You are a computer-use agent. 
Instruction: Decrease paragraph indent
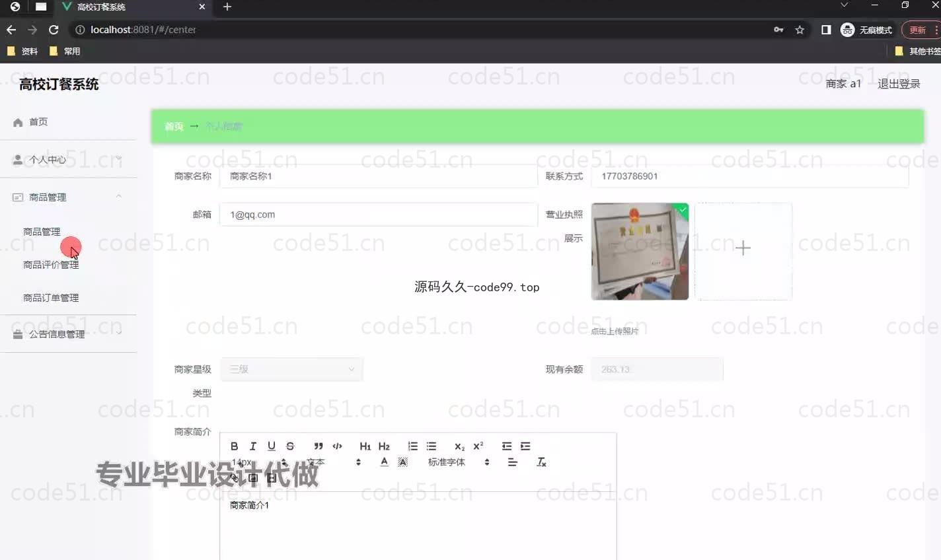(507, 446)
